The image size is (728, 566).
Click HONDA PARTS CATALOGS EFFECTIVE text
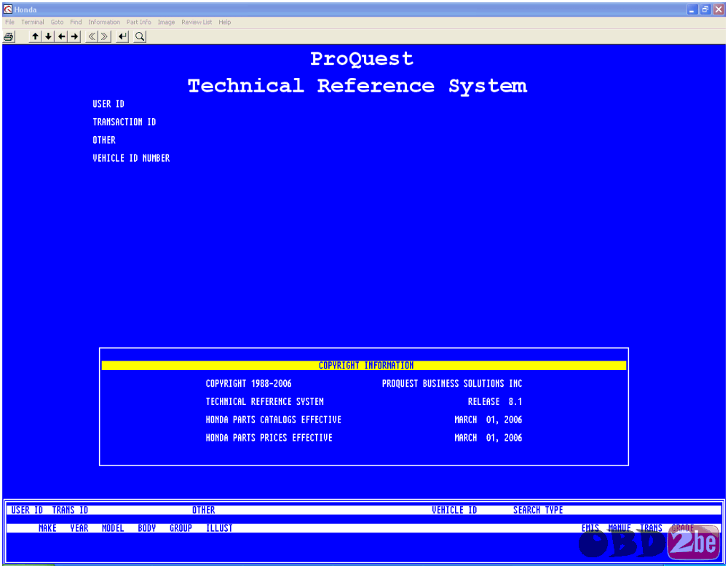[274, 420]
